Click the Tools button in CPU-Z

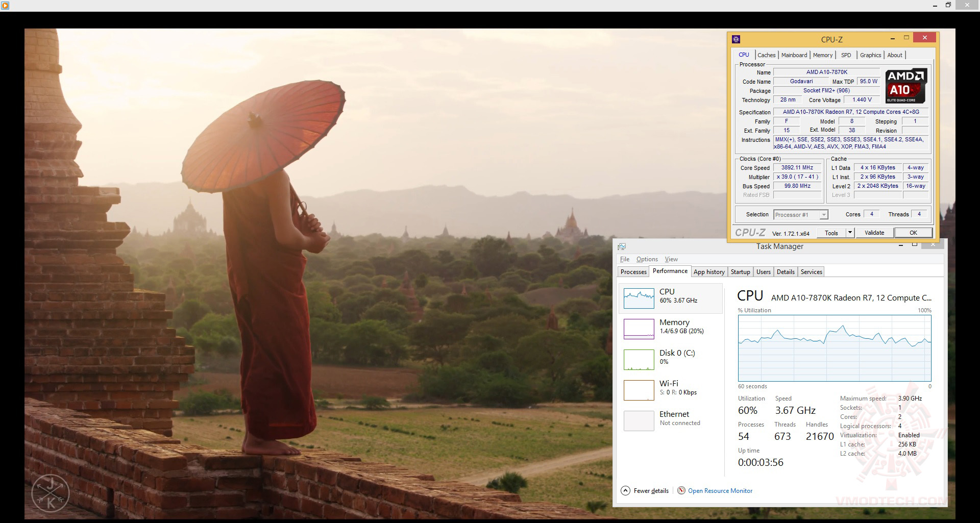(x=831, y=233)
